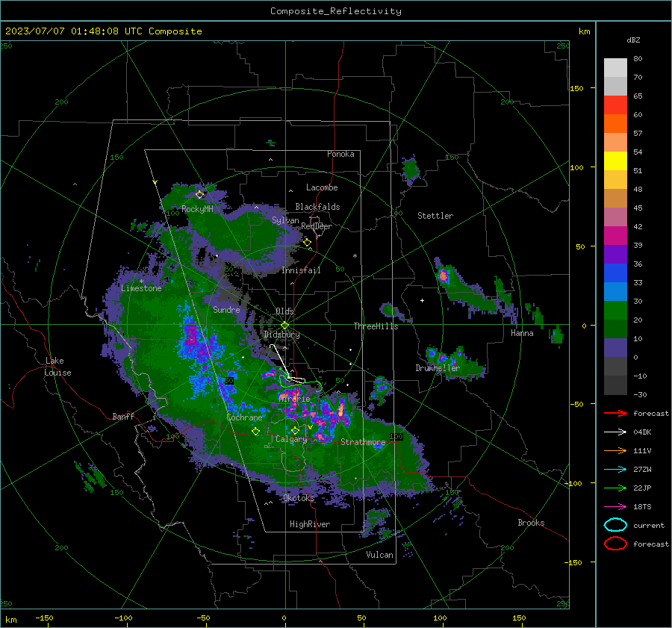The height and width of the screenshot is (628, 672).
Task: Click the green storm outline above Airdrie
Action: (x=300, y=381)
